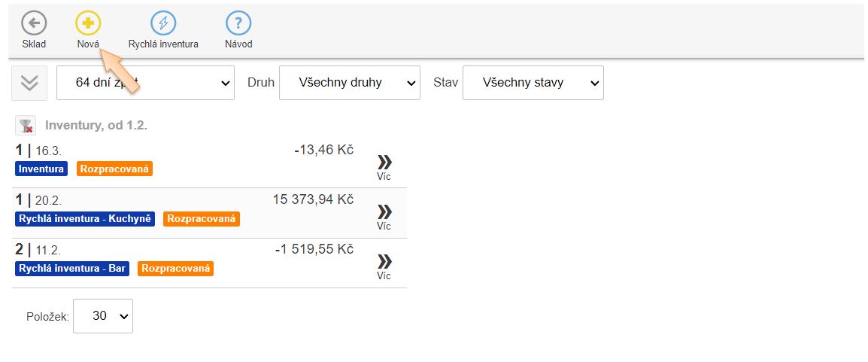Click the Rozpracovaná status on 16.3. row

[x=114, y=169]
